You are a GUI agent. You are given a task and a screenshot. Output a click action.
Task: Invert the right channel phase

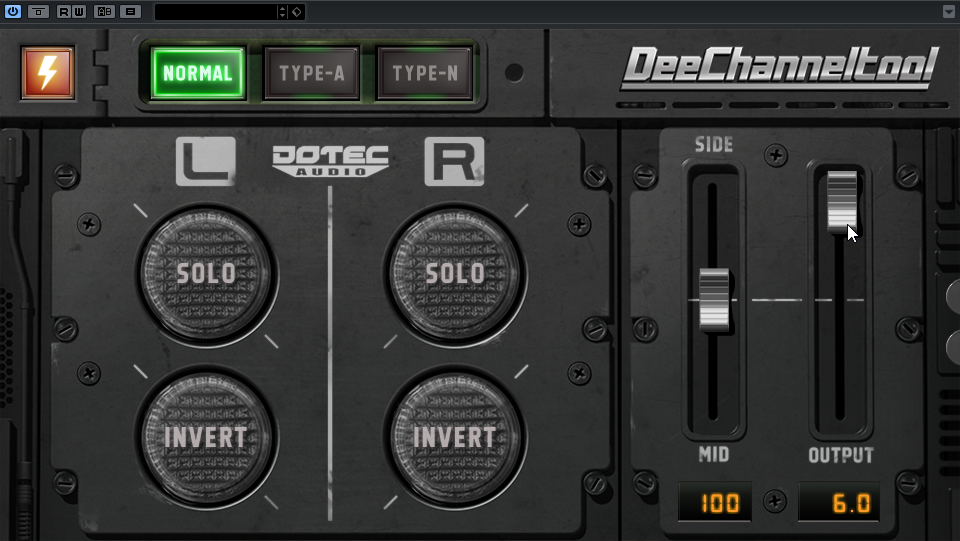(455, 438)
